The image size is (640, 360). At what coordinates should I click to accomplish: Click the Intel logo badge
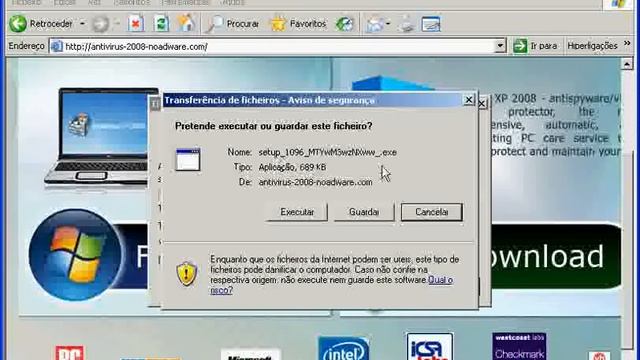coord(344,349)
